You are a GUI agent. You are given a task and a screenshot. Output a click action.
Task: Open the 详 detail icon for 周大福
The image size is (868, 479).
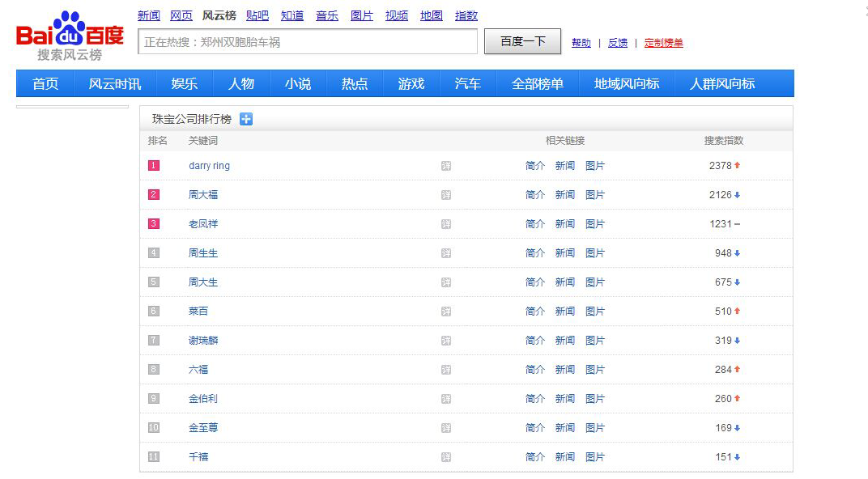coord(445,195)
